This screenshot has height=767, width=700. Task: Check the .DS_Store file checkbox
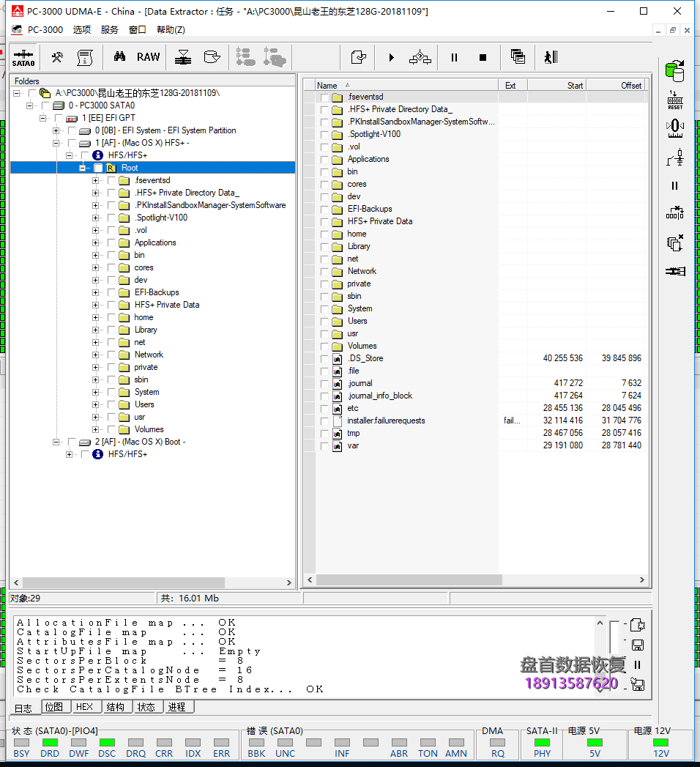(324, 358)
